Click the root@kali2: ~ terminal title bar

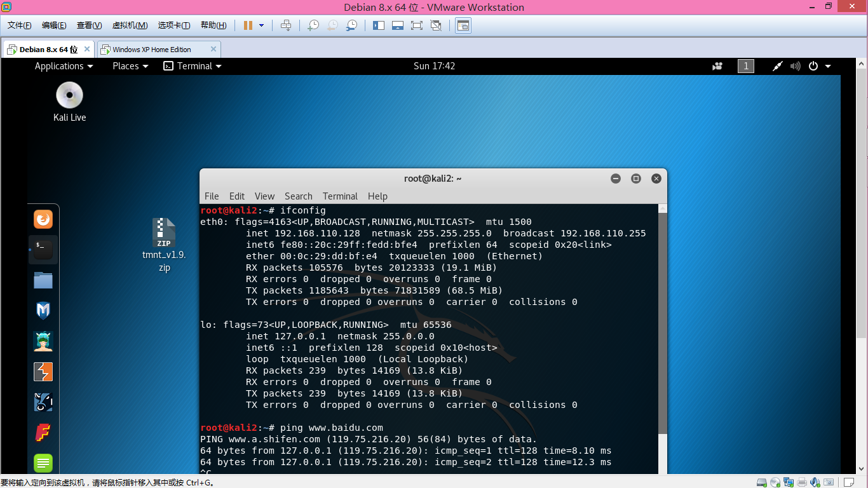tap(433, 179)
